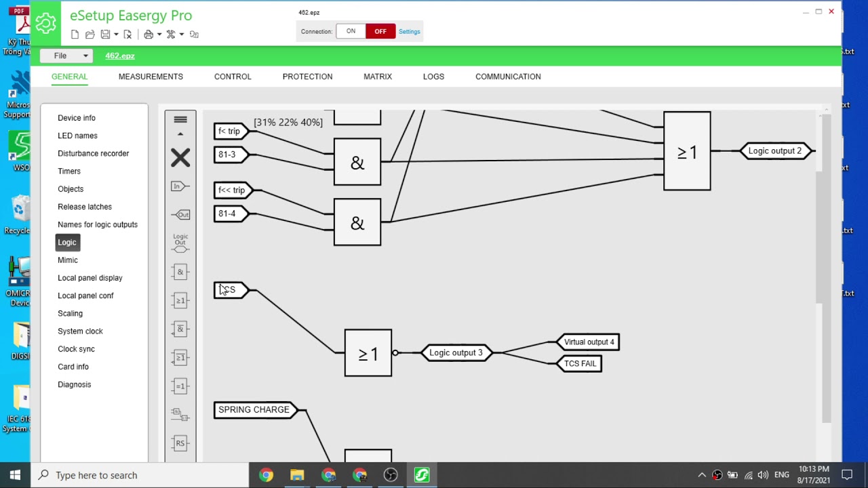The width and height of the screenshot is (868, 488).
Task: Click the eSetup gear logo icon
Action: 46,24
